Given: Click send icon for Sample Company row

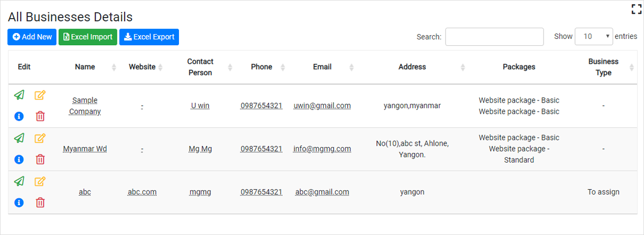Looking at the screenshot, I should click(19, 95).
